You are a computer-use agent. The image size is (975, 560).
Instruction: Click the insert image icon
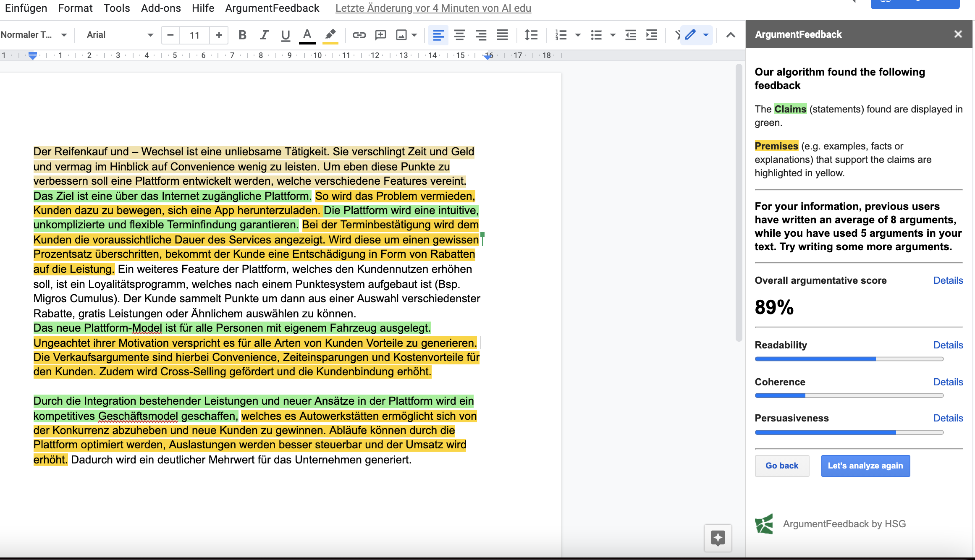click(x=401, y=35)
